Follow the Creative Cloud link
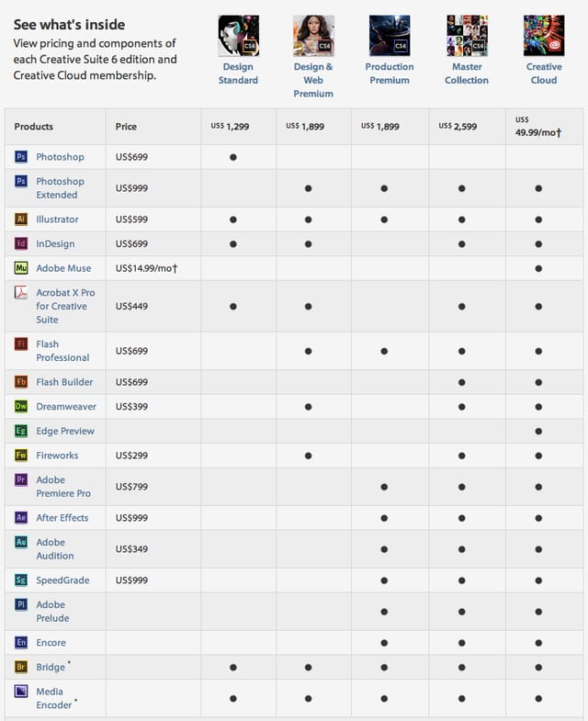The image size is (588, 721). (544, 73)
